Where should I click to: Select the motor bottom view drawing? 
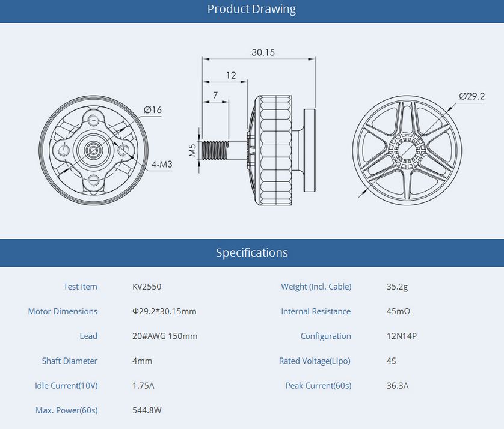point(94,150)
